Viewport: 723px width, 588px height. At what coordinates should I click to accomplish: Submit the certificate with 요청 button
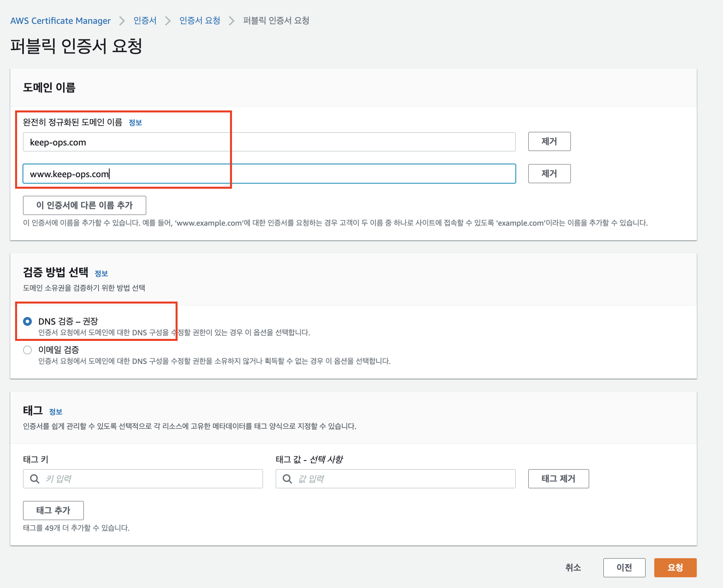(x=675, y=568)
